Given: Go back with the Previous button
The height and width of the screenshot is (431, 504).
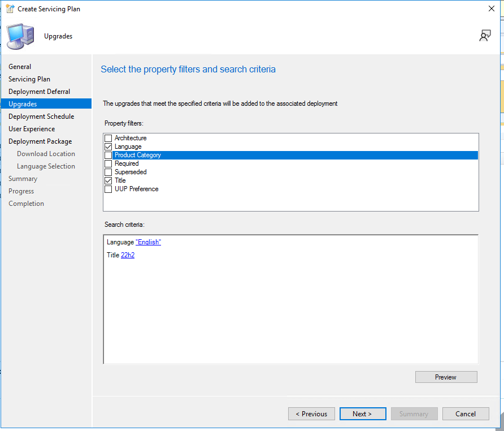Looking at the screenshot, I should click(311, 413).
